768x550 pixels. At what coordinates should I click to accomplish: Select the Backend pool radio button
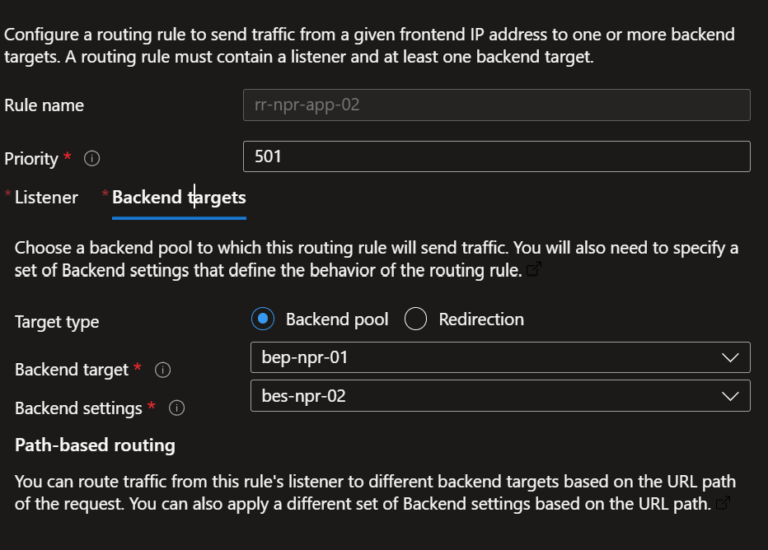click(263, 319)
